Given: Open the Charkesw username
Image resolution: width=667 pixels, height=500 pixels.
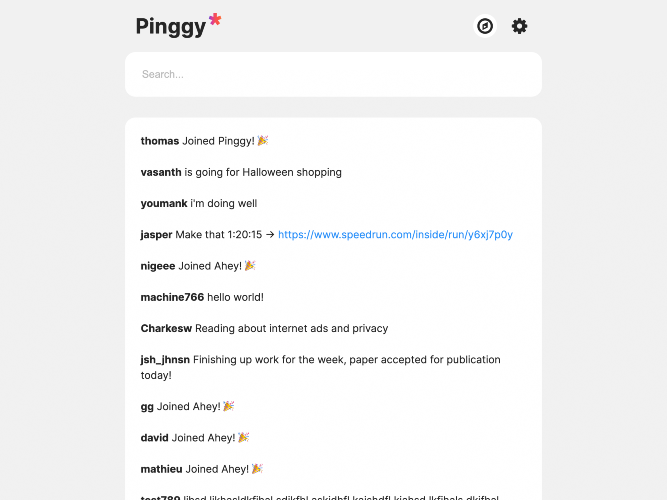Looking at the screenshot, I should pos(166,329).
